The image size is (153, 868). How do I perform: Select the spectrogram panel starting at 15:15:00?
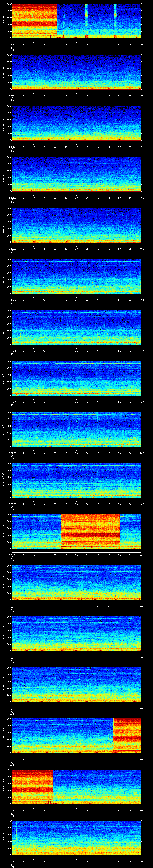[76, 72]
